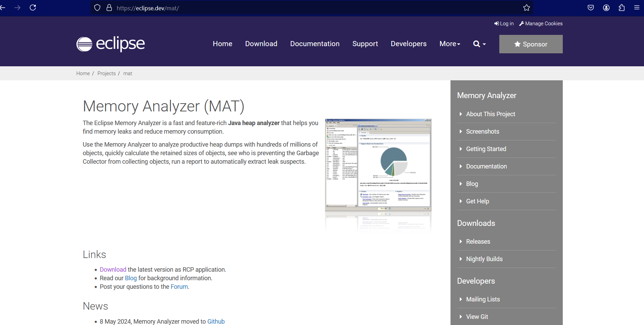The image size is (644, 325).
Task: Reload the page with the refresh icon
Action: point(33,8)
